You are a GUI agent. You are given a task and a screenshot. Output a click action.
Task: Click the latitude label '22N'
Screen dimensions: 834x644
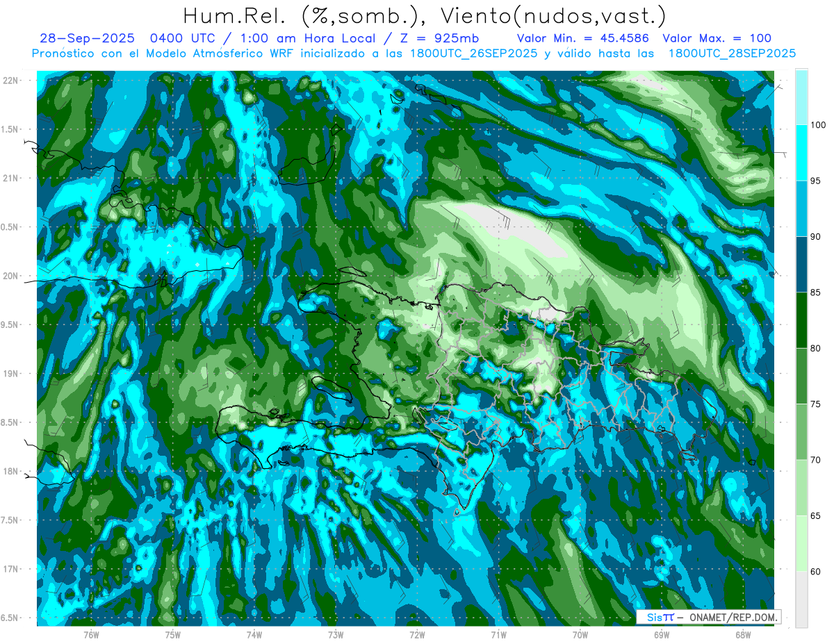click(x=12, y=80)
